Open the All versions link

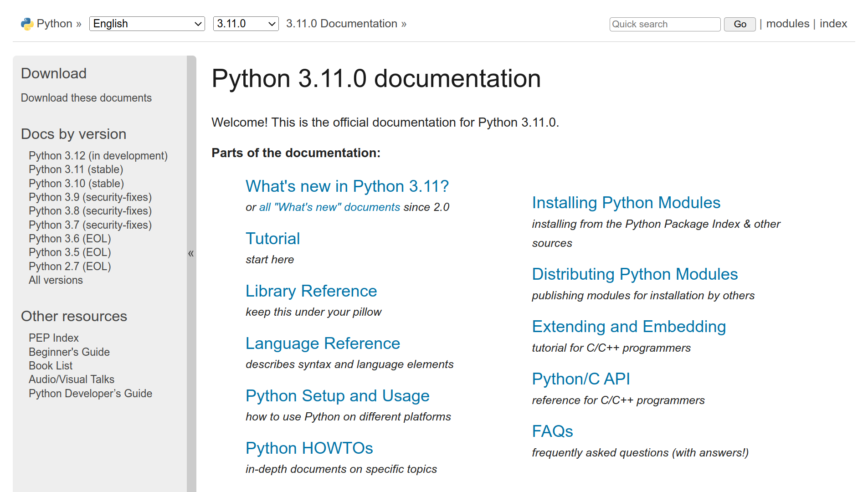click(x=56, y=280)
